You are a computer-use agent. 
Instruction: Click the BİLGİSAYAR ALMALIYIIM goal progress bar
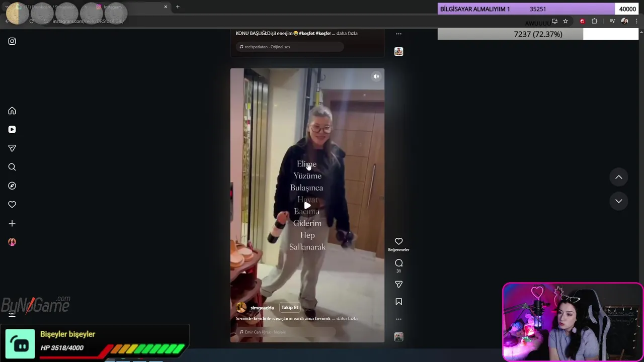tap(538, 9)
